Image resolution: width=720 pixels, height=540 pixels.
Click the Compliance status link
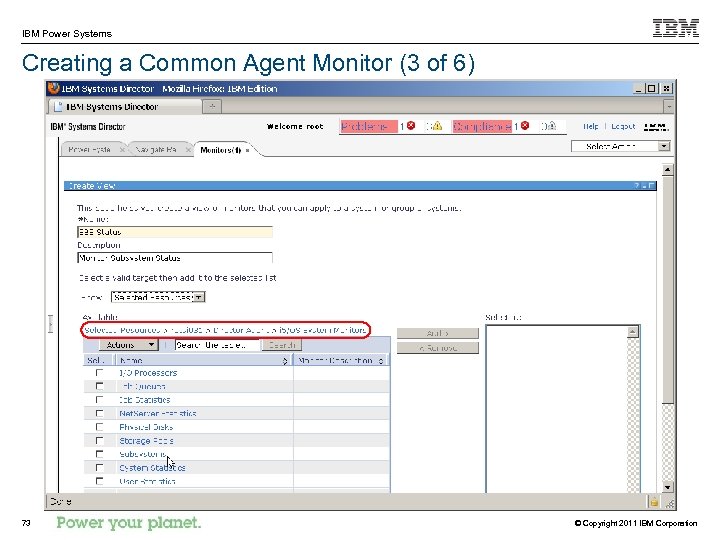click(x=482, y=126)
